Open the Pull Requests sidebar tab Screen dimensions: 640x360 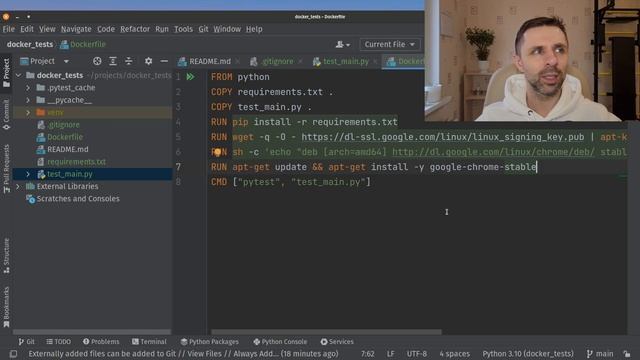click(6, 168)
